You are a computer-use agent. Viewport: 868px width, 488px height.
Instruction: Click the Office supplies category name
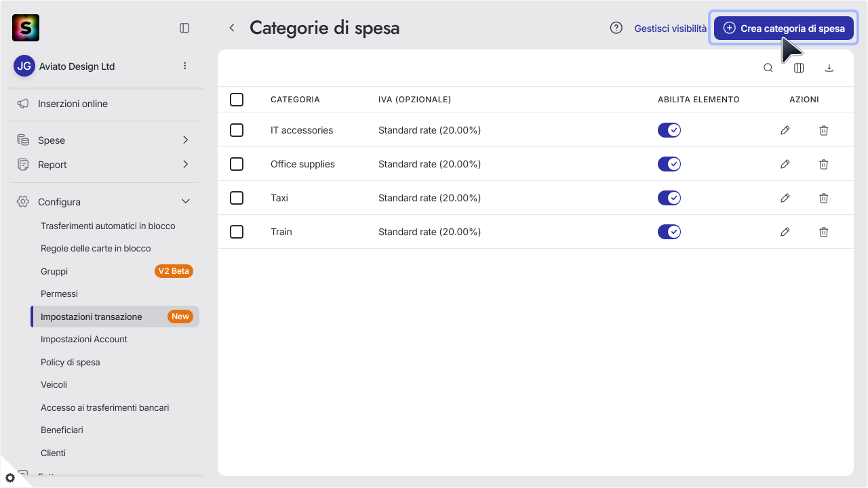tap(302, 164)
